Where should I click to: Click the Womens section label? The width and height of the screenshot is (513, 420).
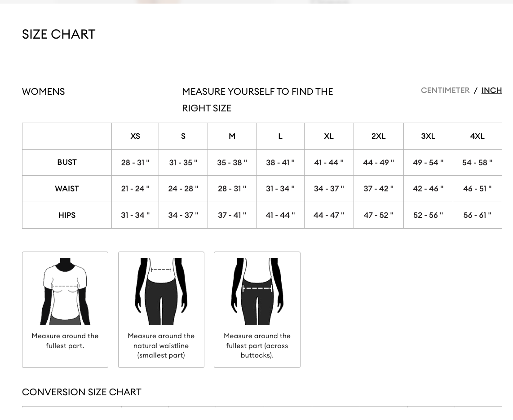tap(44, 92)
